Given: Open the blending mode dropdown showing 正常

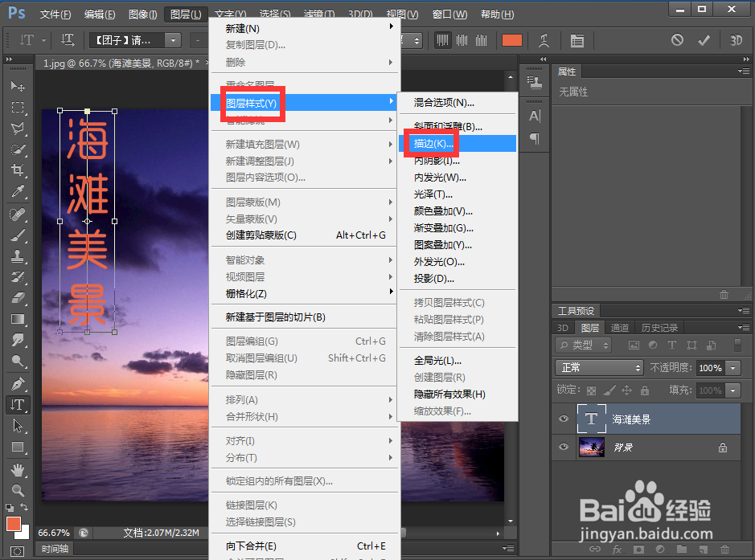Looking at the screenshot, I should pos(599,367).
